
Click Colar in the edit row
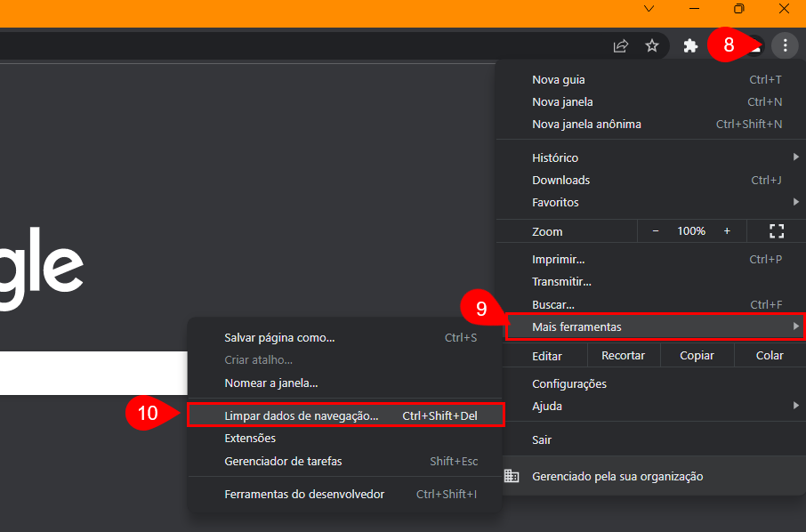[x=770, y=355]
